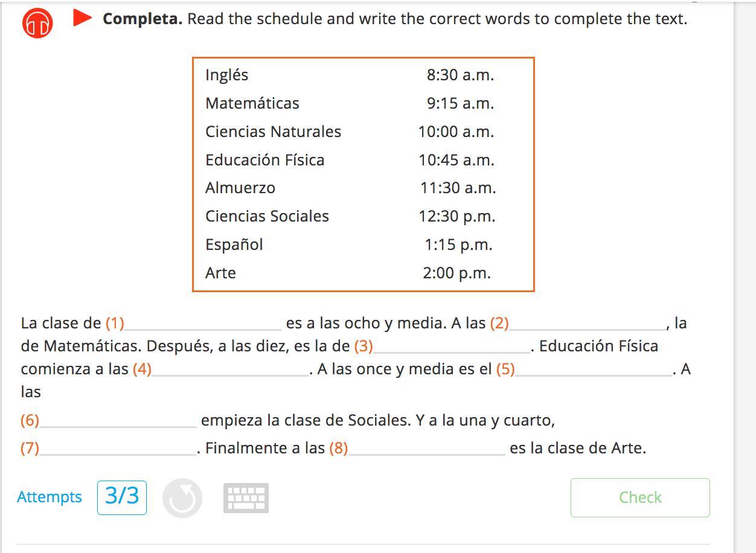The height and width of the screenshot is (553, 756).
Task: Click the 3/3 attempts counter box
Action: (x=122, y=497)
